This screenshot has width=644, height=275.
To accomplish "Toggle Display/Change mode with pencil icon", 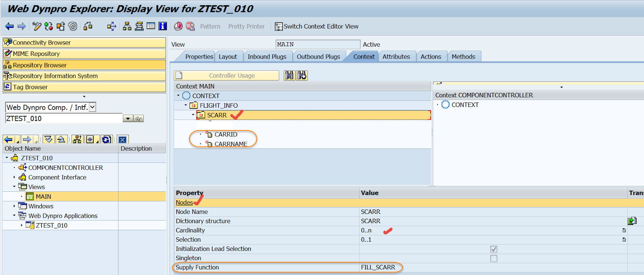I will point(37,27).
